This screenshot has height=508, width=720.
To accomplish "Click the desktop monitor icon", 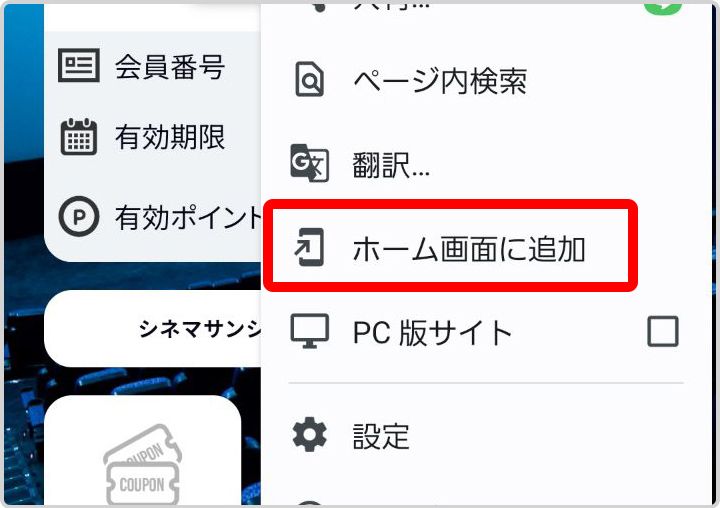I will (309, 331).
